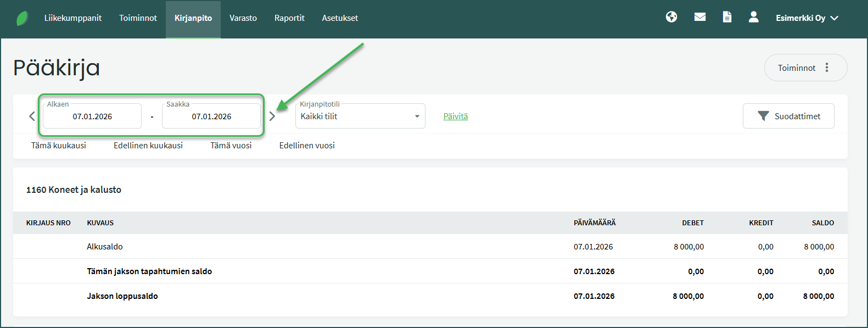Click the Saakka end date field

(x=211, y=116)
